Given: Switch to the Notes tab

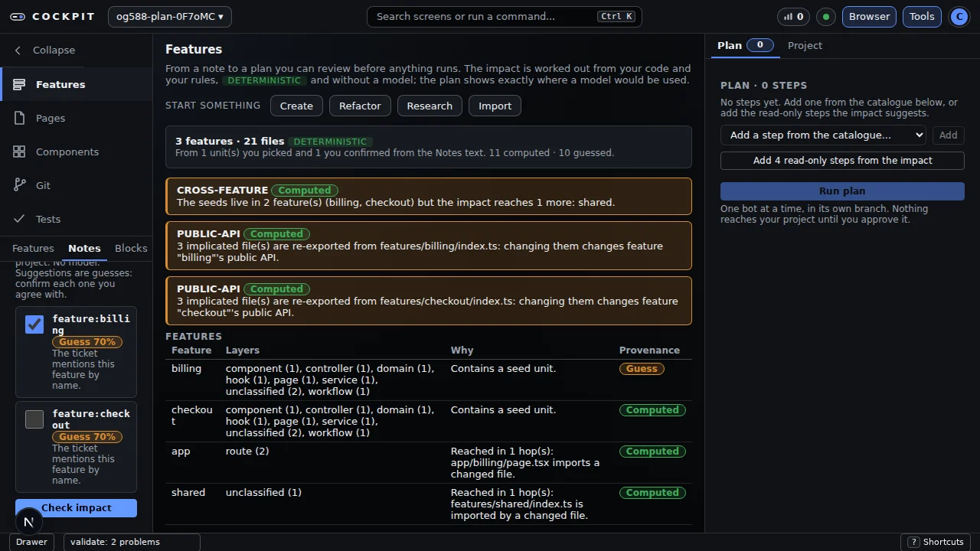Looking at the screenshot, I should (84, 248).
